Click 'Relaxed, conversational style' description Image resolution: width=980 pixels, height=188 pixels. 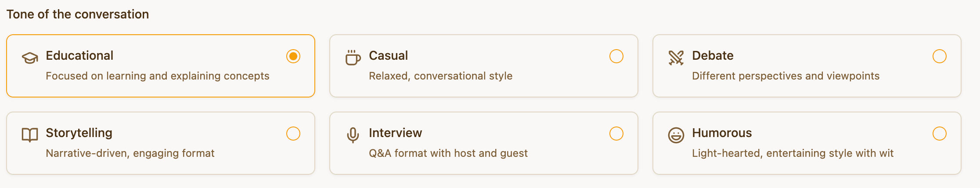click(440, 76)
